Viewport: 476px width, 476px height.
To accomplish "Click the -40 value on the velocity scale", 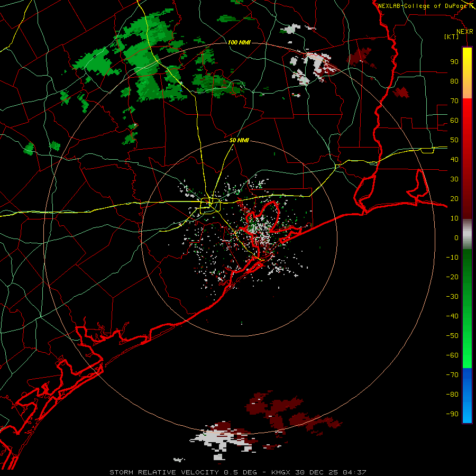I will tap(452, 316).
